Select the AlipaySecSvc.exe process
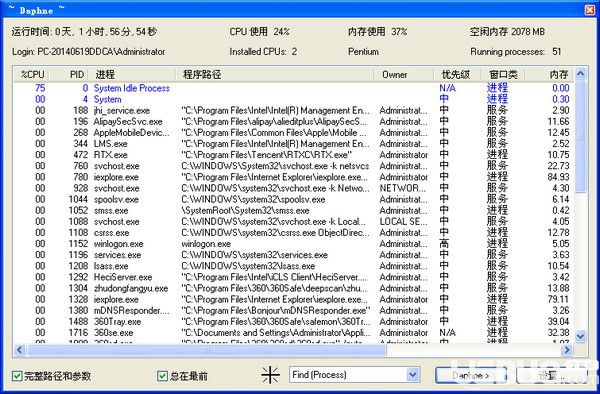Screen dimensions: 600x394 click(x=294, y=122)
